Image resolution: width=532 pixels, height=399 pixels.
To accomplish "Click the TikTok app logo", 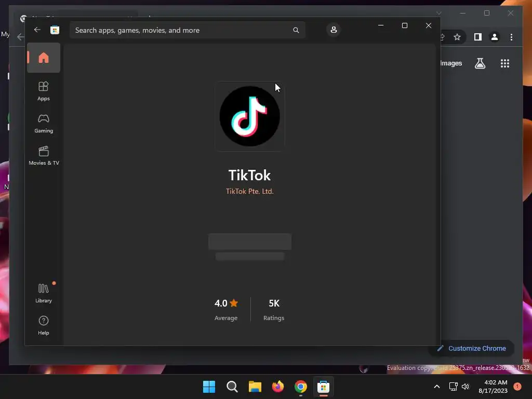I will (x=250, y=116).
